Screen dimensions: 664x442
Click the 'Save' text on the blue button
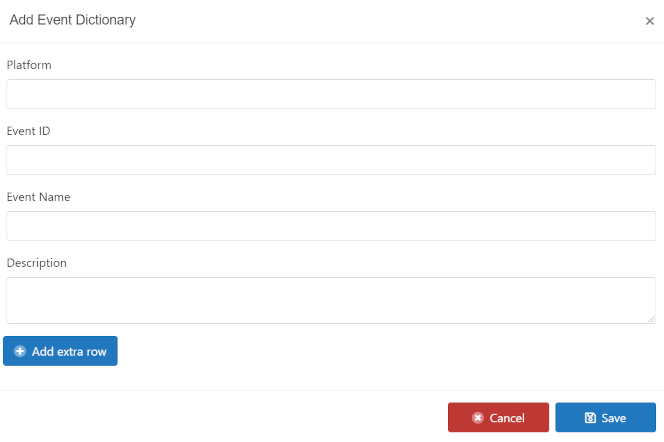[614, 418]
